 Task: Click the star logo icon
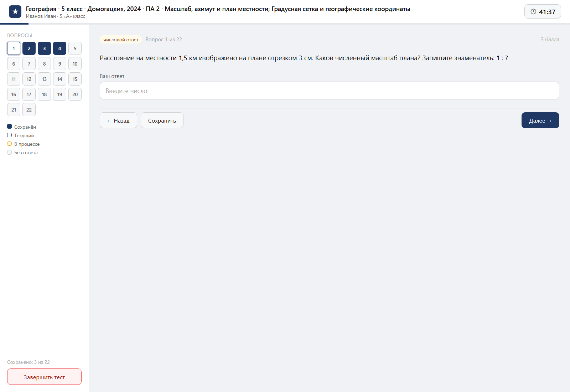(15, 12)
